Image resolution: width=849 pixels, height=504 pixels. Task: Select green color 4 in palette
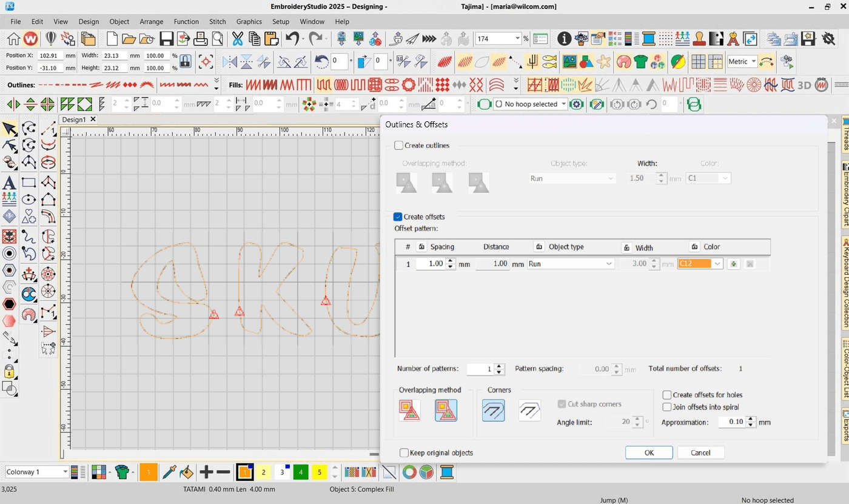click(301, 472)
